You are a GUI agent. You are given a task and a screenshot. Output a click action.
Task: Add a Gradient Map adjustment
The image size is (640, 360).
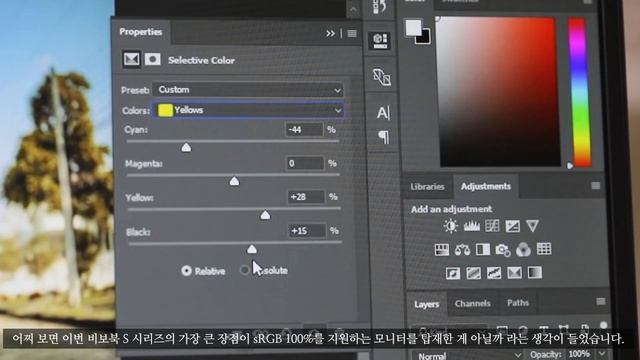(x=535, y=272)
